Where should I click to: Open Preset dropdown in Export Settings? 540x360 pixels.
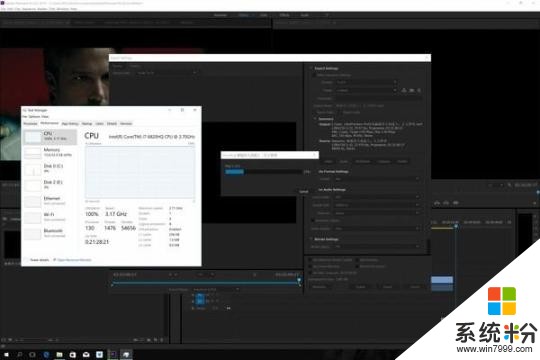pyautogui.click(x=366, y=90)
